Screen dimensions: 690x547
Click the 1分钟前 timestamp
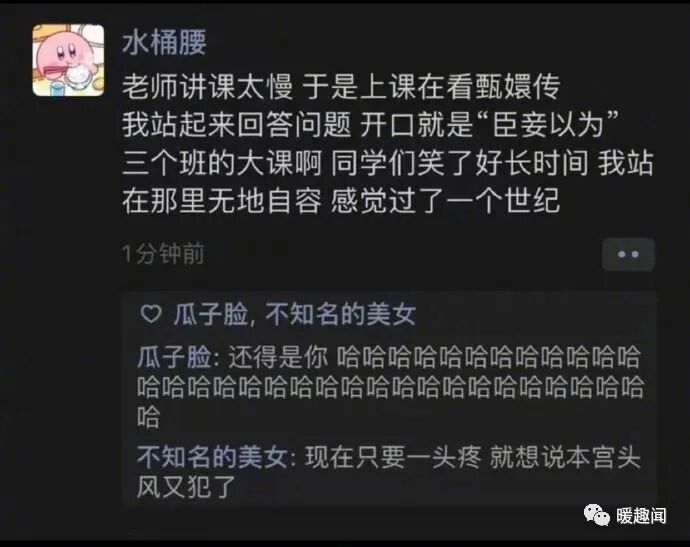[x=163, y=254]
